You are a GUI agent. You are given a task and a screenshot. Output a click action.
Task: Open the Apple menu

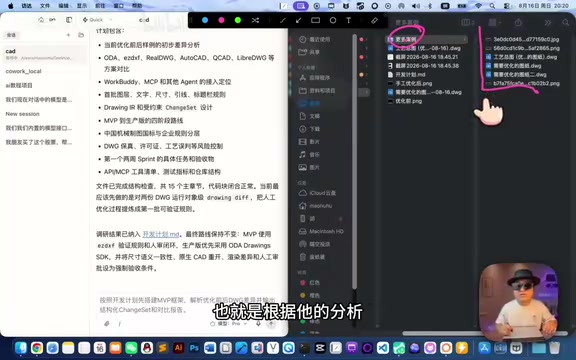[x=10, y=6]
